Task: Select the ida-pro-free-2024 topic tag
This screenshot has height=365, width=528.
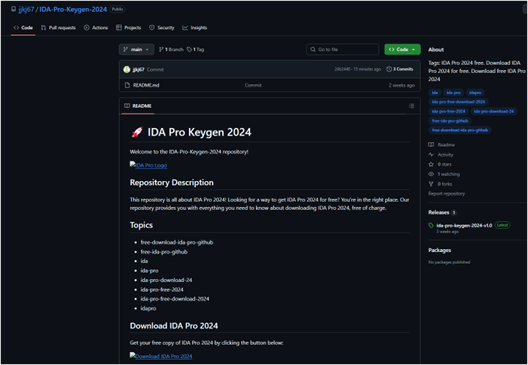Action: [448, 111]
